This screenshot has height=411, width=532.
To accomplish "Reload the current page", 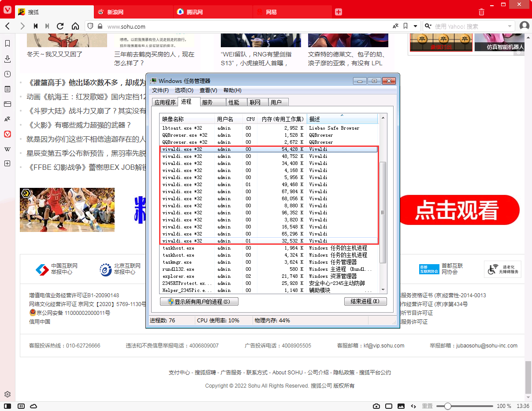I will (x=60, y=26).
